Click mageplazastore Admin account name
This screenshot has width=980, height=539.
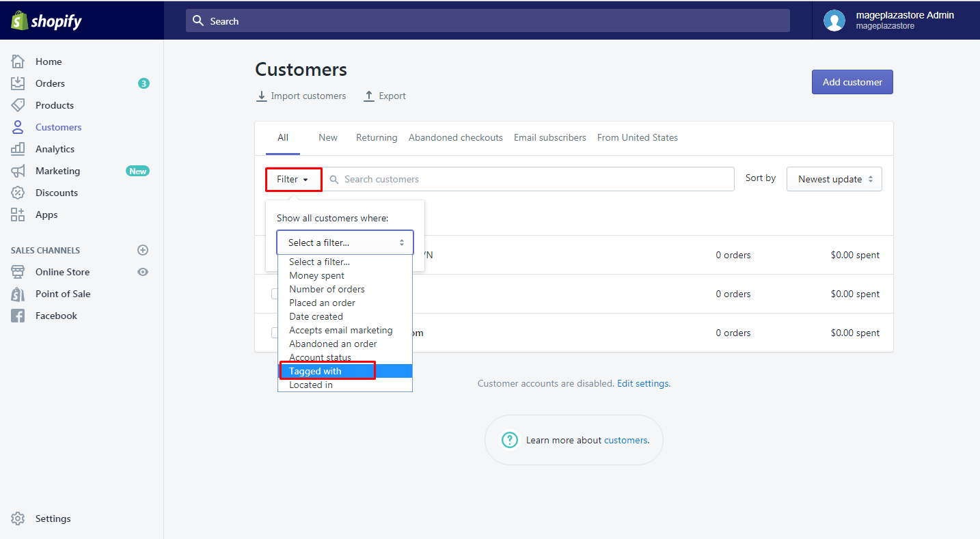[x=905, y=15]
